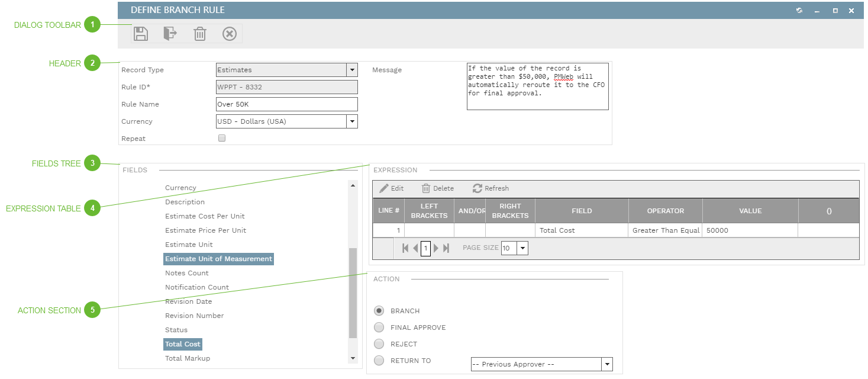Screen dimensions: 868x379
Task: Choose the Reject action option
Action: pos(379,344)
